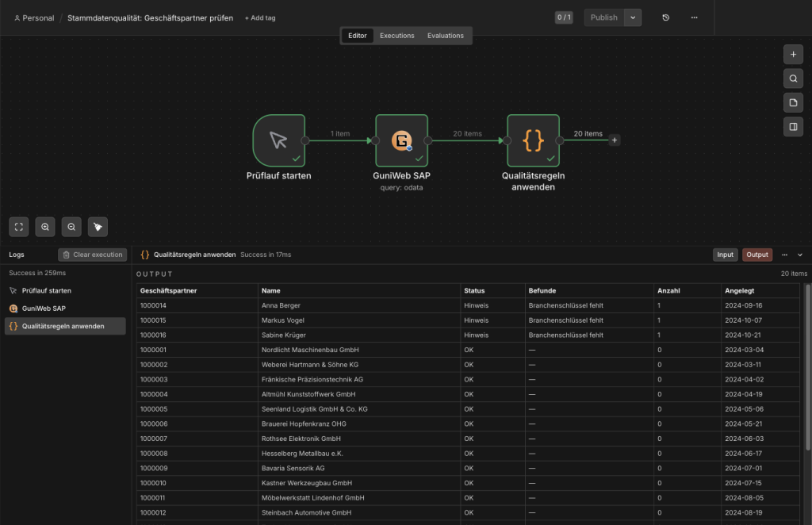812x525 pixels.
Task: Collapse the logs panel chevron
Action: click(x=799, y=255)
